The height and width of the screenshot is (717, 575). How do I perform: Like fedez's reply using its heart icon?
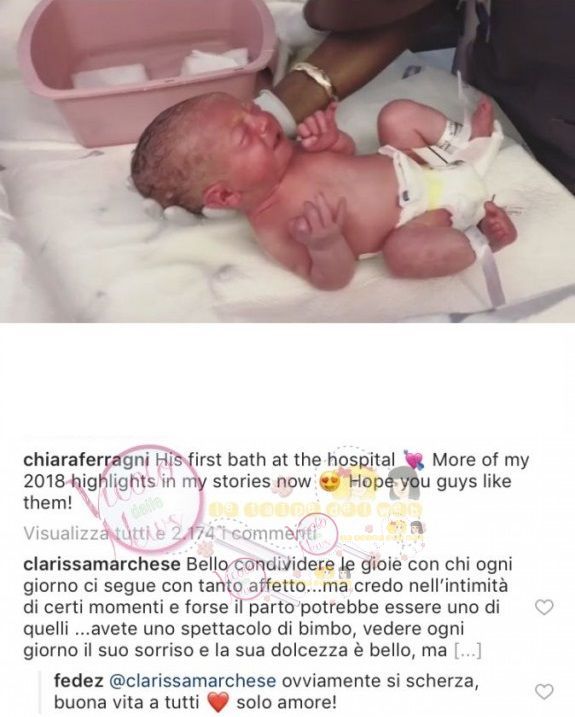[544, 691]
